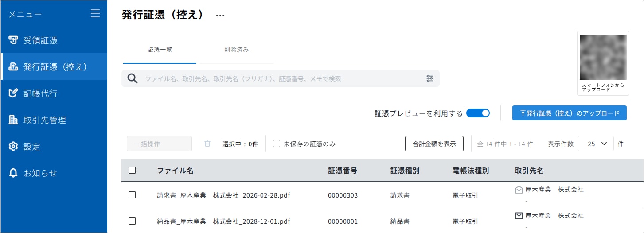644x233 pixels.
Task: Open search filter options slider icon
Action: tap(430, 78)
